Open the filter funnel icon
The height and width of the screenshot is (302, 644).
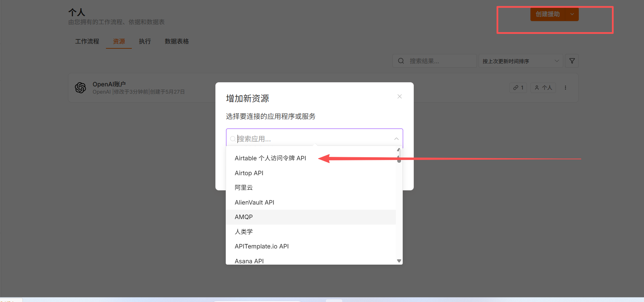tap(572, 61)
